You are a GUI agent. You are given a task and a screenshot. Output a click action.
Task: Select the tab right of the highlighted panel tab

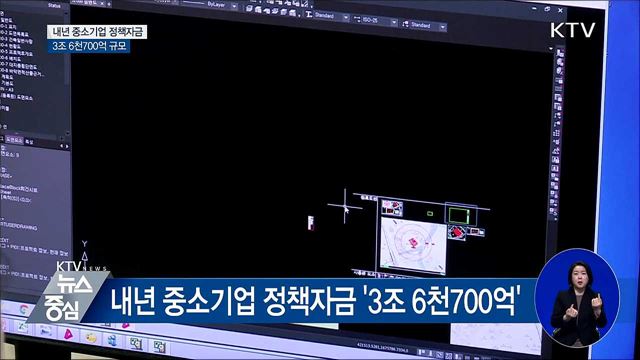coord(29,142)
